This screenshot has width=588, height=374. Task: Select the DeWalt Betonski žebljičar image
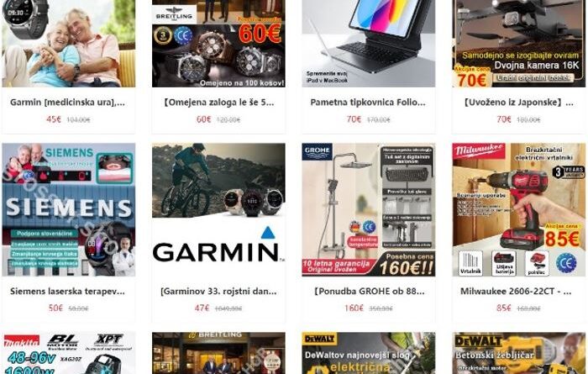tap(518, 353)
